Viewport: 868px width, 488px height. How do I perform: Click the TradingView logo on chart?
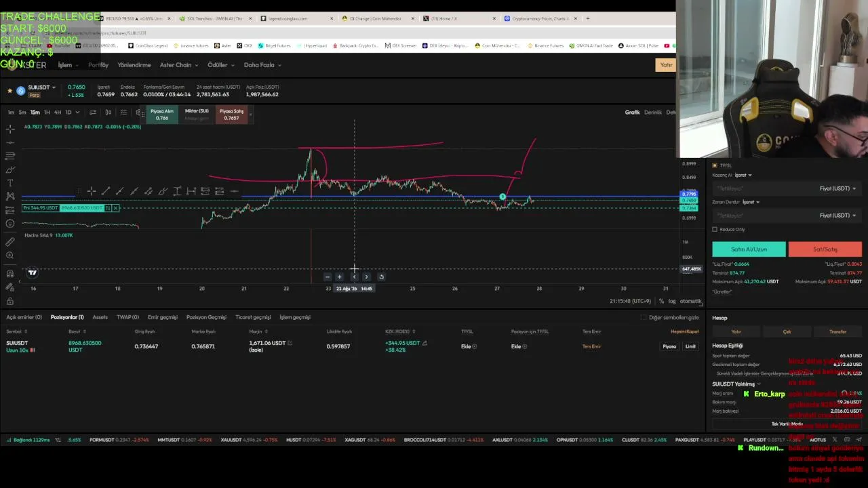click(x=32, y=272)
